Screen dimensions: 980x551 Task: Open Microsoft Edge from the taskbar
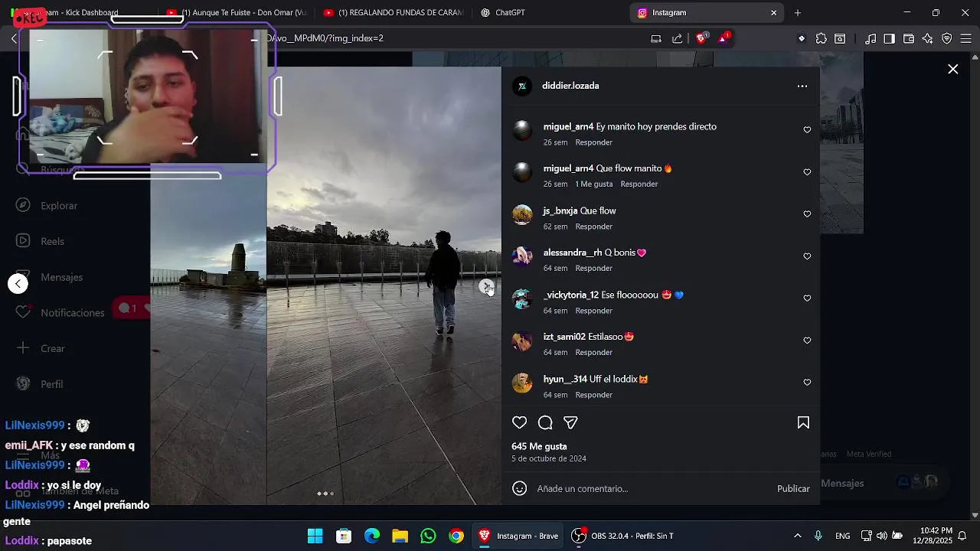point(372,536)
